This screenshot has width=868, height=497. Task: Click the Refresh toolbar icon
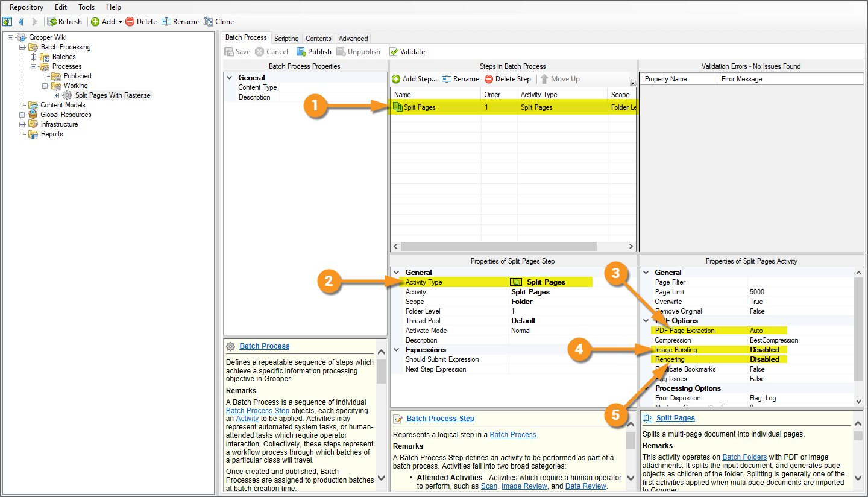tap(52, 22)
